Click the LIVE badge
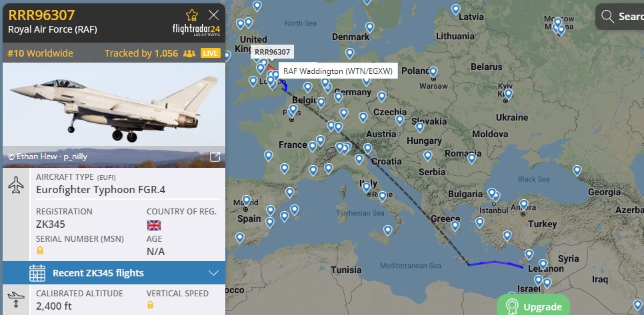The height and width of the screenshot is (315, 644). point(210,53)
